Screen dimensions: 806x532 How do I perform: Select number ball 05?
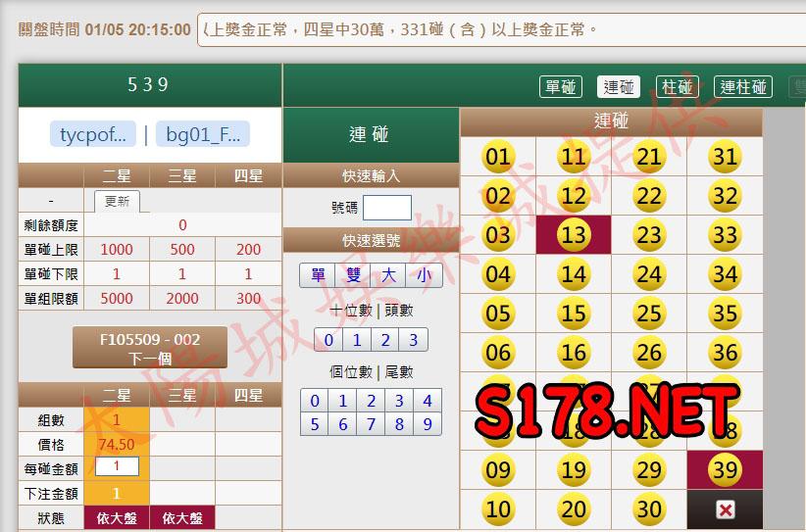coord(497,314)
